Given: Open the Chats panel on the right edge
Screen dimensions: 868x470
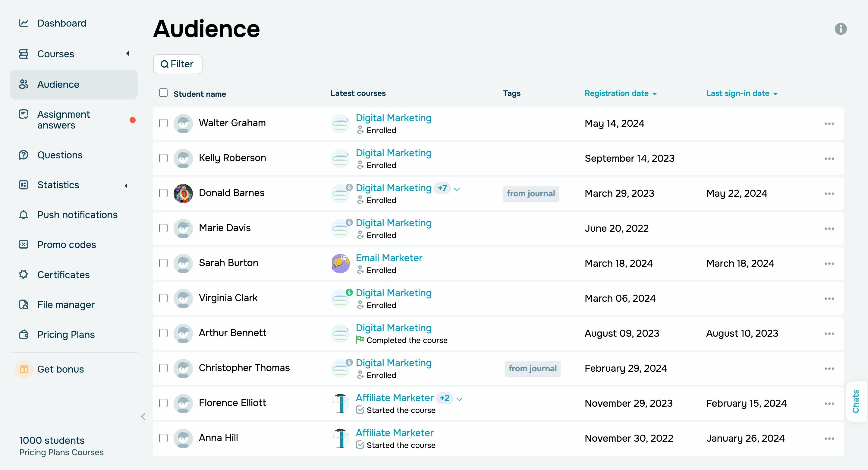Looking at the screenshot, I should click(856, 402).
